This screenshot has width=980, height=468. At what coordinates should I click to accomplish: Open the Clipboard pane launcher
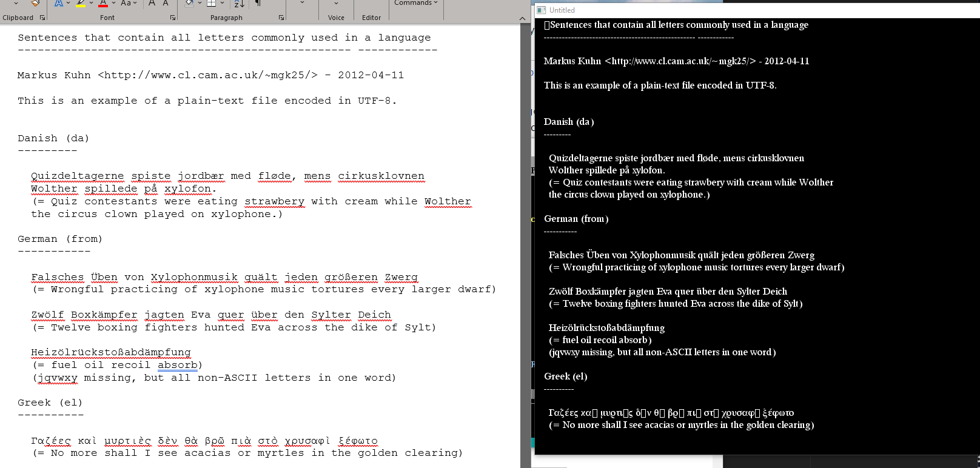point(42,18)
